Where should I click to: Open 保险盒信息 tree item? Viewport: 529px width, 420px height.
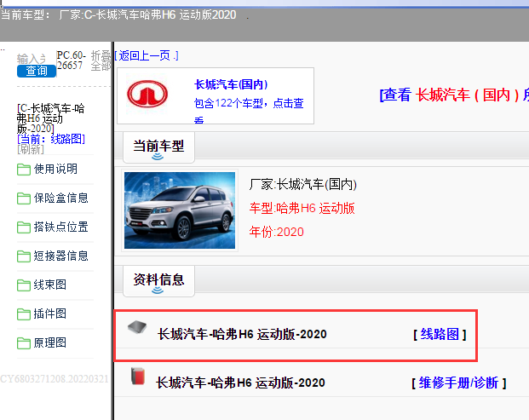pyautogui.click(x=60, y=198)
